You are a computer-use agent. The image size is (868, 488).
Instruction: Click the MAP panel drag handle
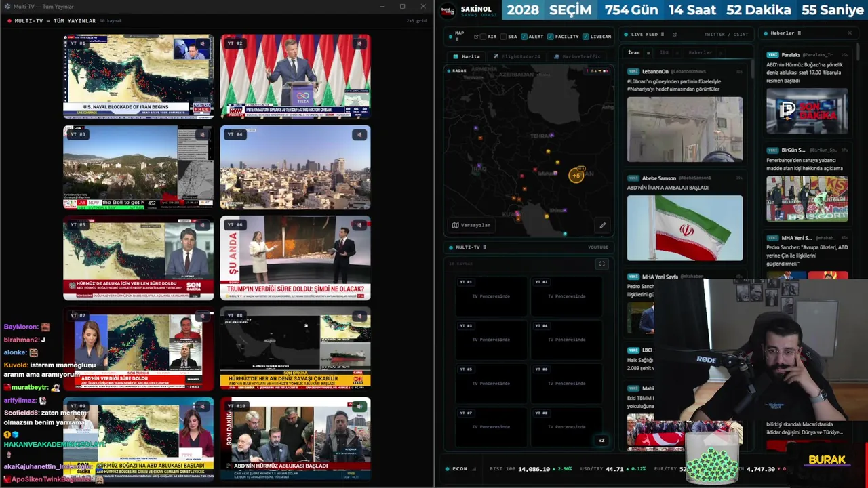(x=456, y=39)
